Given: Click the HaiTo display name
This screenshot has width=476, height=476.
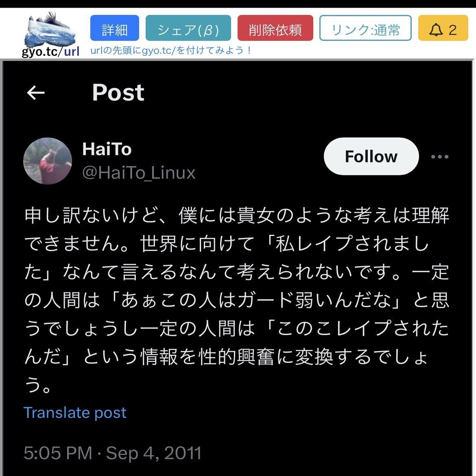Looking at the screenshot, I should tap(107, 149).
